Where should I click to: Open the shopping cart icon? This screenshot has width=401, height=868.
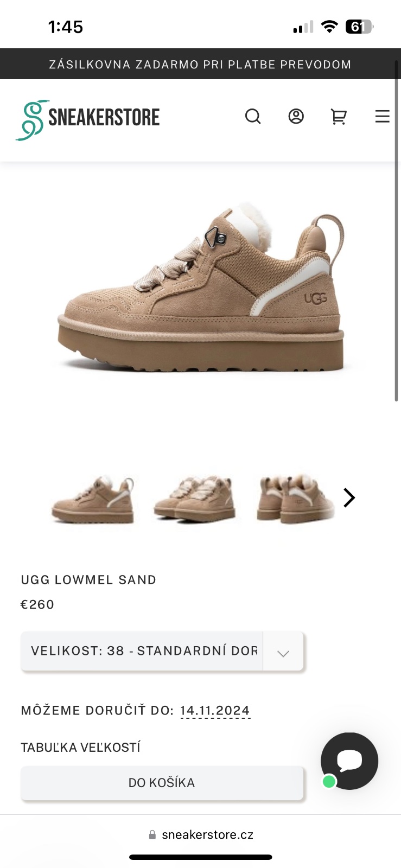339,117
